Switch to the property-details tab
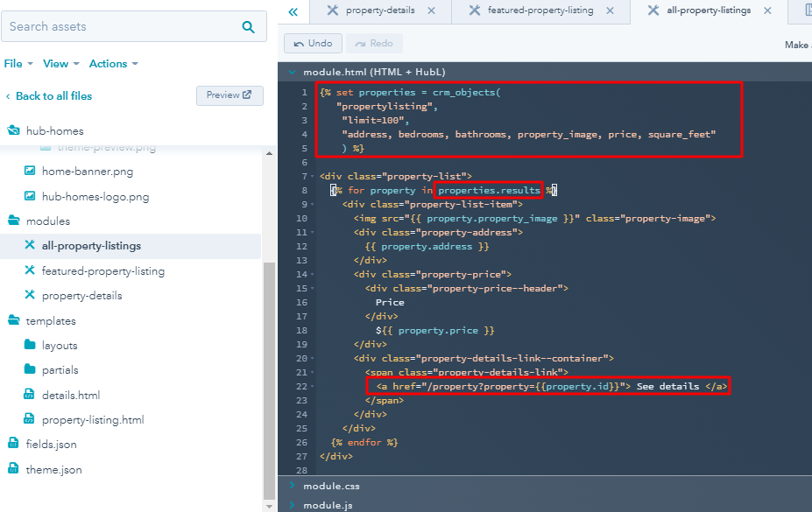This screenshot has width=812, height=512. pyautogui.click(x=379, y=11)
